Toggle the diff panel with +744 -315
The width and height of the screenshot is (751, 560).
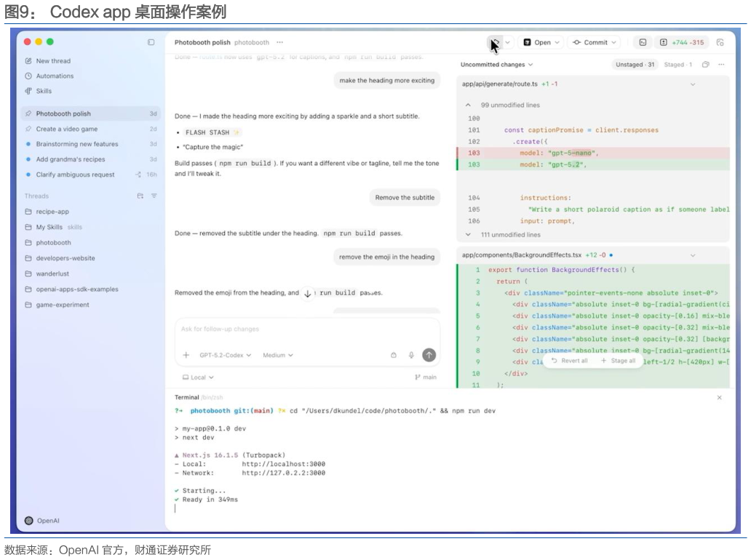pos(682,42)
